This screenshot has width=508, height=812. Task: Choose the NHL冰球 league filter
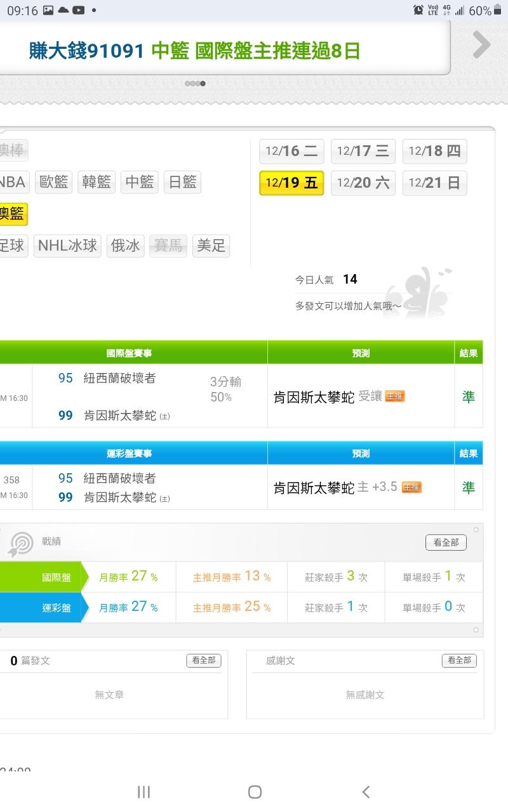pos(68,246)
